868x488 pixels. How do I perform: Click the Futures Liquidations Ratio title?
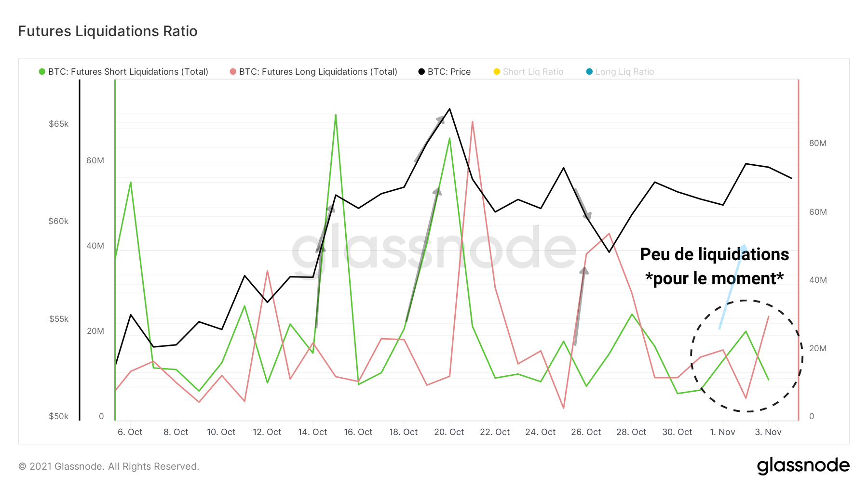tap(108, 31)
